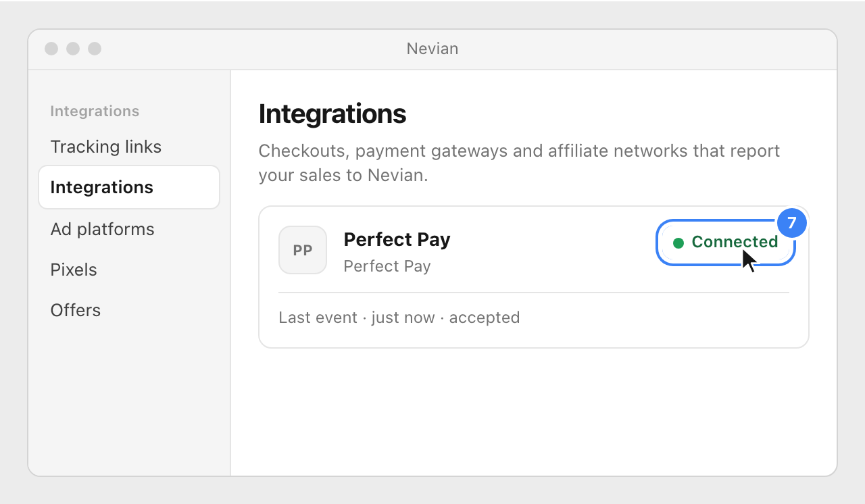The image size is (865, 504).
Task: Select the Integrations sidebar item
Action: (128, 187)
